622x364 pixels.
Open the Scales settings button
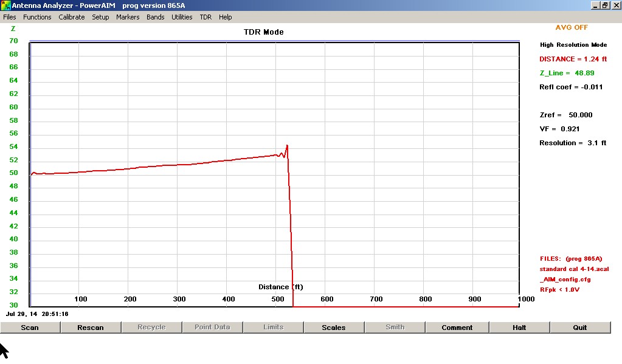point(333,328)
